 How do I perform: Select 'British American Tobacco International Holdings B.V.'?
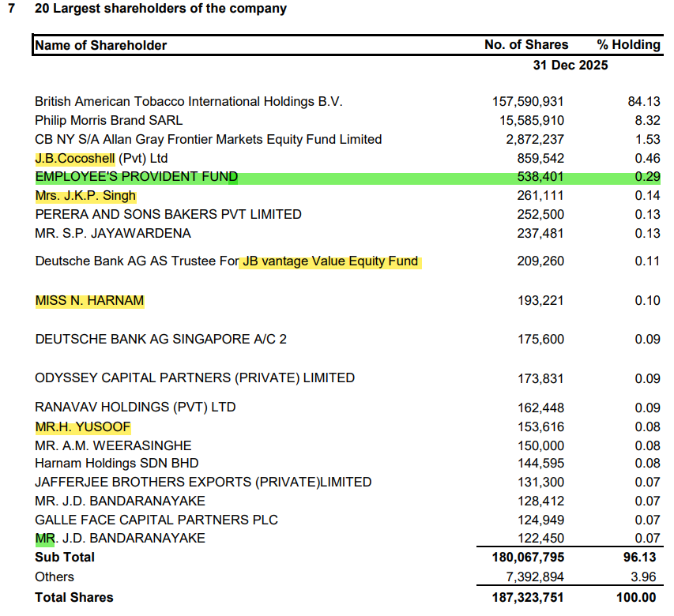[x=188, y=101]
